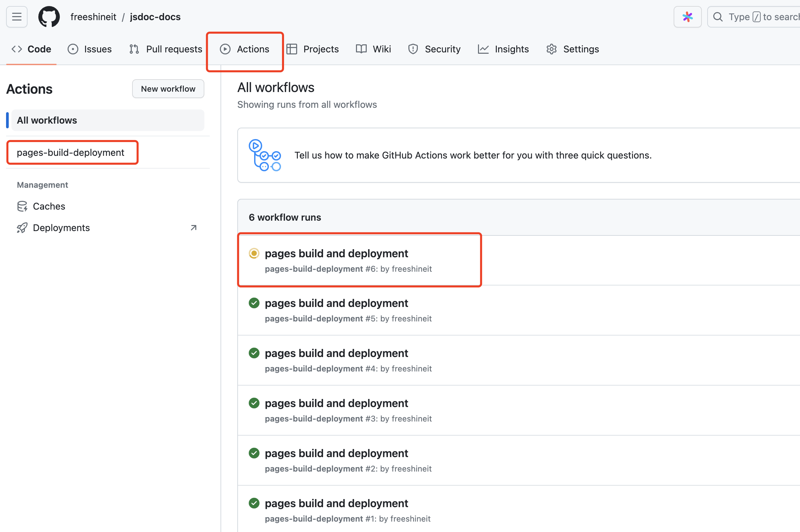Open the Actions tab
Image resolution: width=800 pixels, height=532 pixels.
245,49
